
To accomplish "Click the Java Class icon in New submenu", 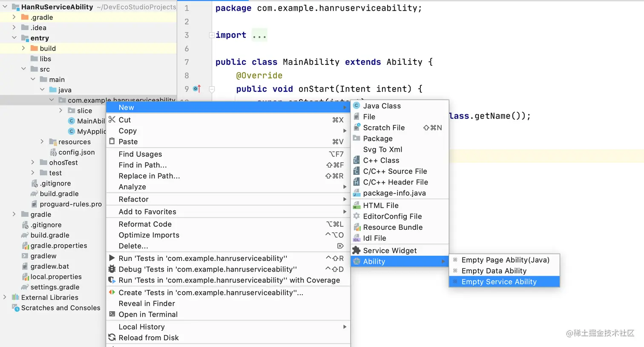I will [356, 106].
